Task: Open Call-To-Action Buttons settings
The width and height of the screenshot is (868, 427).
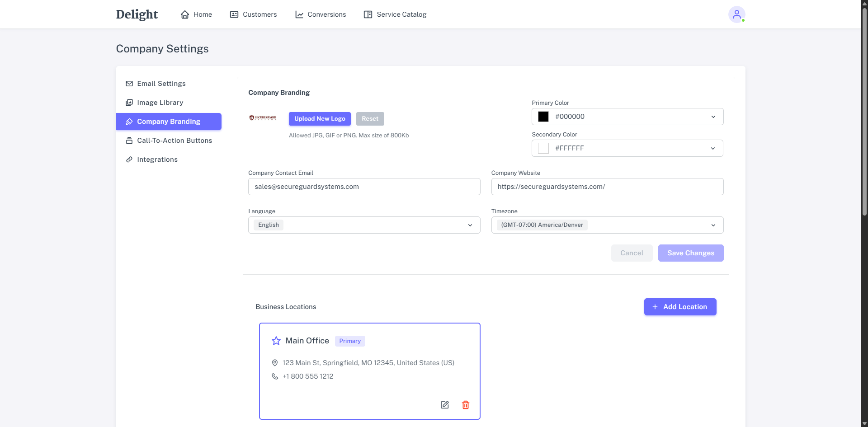Action: (x=174, y=141)
